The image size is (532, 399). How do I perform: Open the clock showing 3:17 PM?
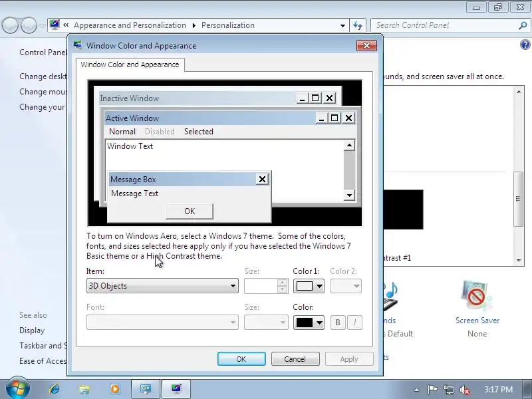coord(498,389)
